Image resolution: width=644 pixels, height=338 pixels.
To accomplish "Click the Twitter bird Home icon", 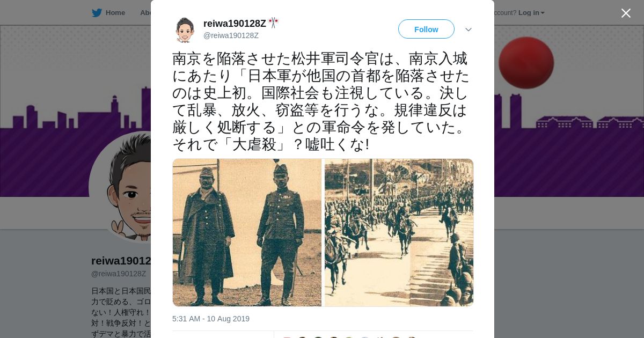I will tap(97, 13).
